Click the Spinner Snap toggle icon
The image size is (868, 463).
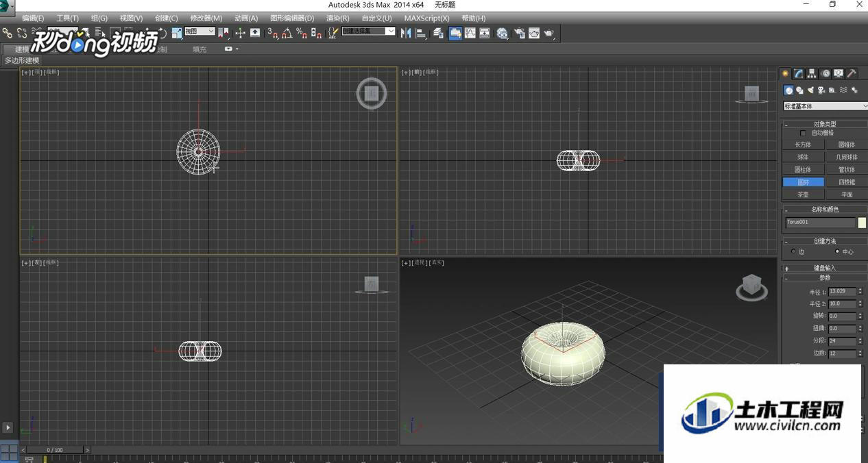click(x=316, y=32)
